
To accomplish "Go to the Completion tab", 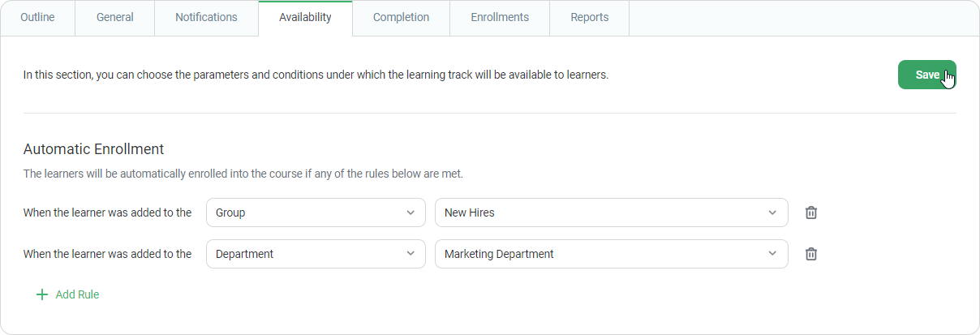I will (401, 18).
